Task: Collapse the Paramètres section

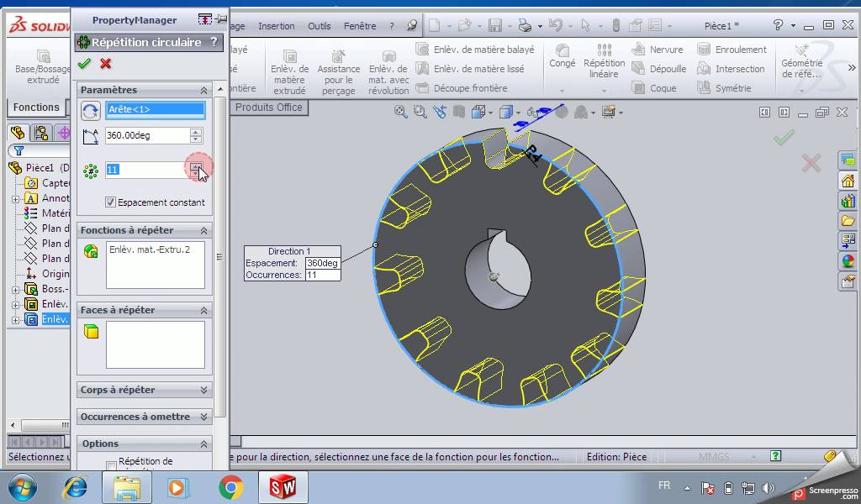Action: click(203, 90)
